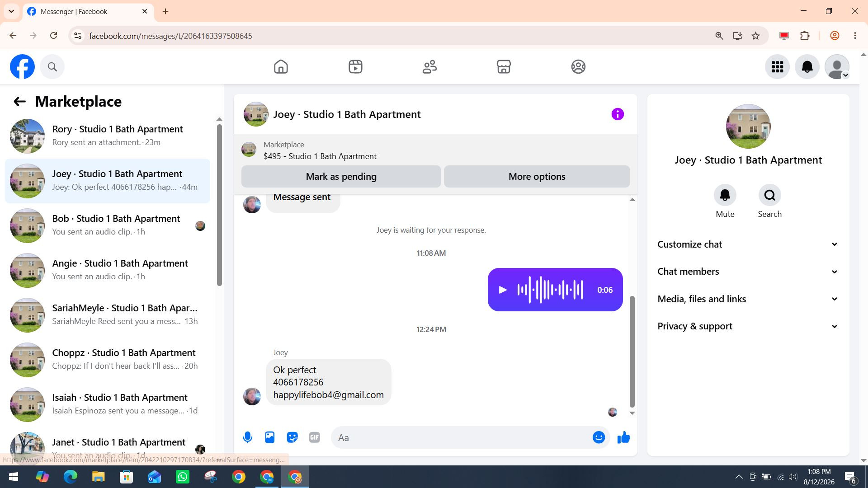The height and width of the screenshot is (488, 868).
Task: Open SariahMeyle's conversation
Action: 108,314
